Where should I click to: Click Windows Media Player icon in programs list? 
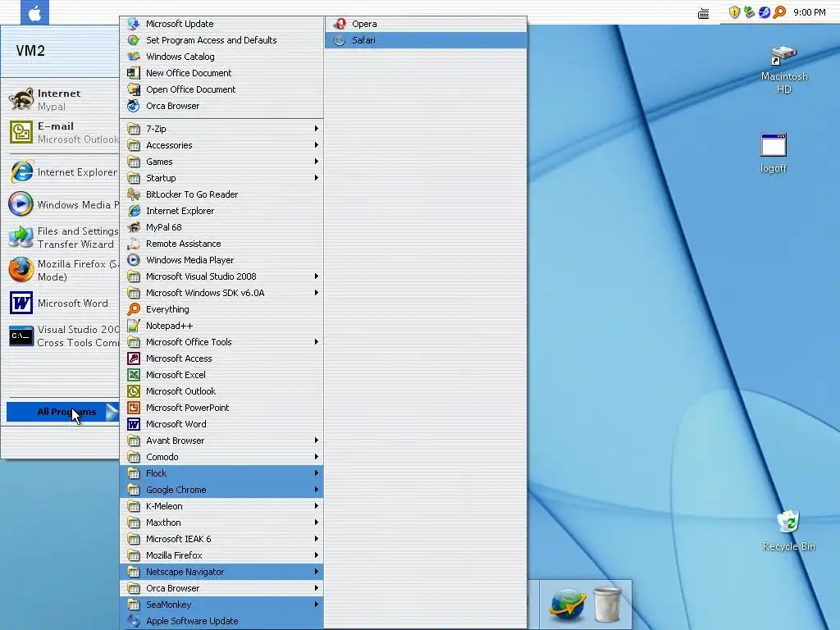coord(134,260)
